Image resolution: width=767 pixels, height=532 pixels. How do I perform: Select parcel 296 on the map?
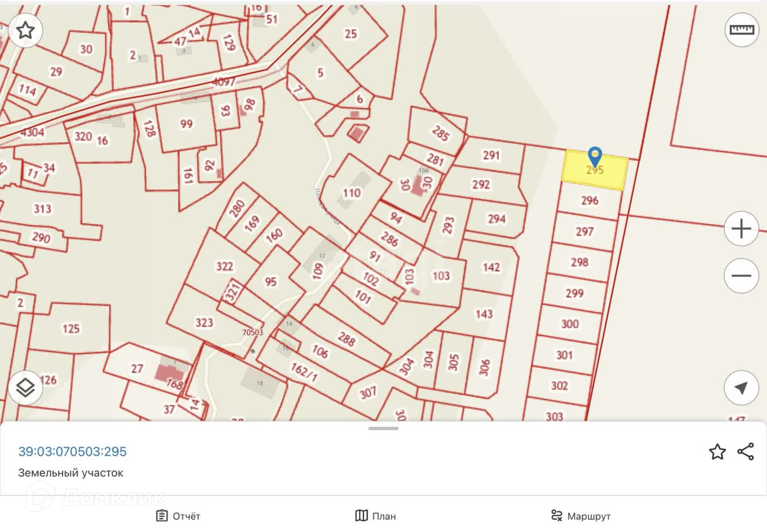[590, 200]
